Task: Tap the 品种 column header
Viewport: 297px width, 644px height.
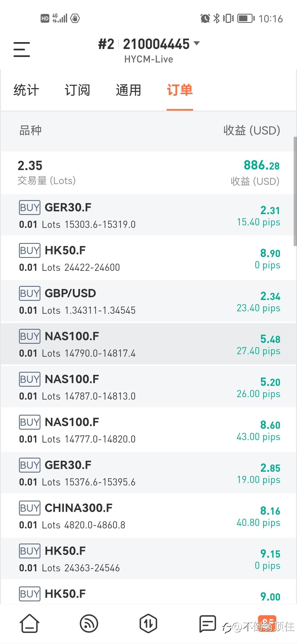Action: tap(30, 130)
